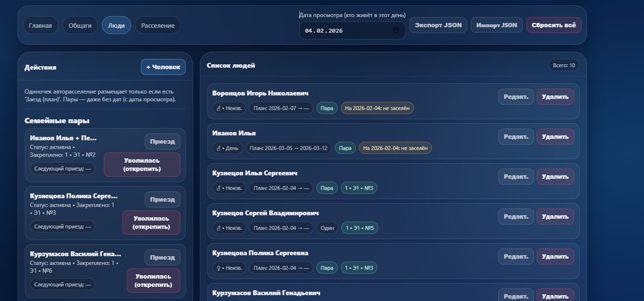Click the 'не заселён' badge for Иванов Илья
The width and height of the screenshot is (644, 301).
(x=395, y=148)
